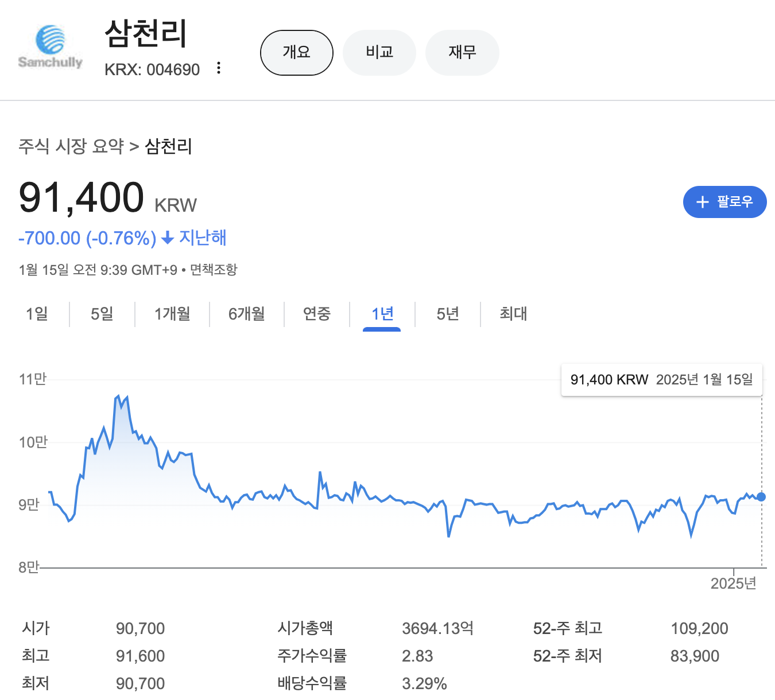Click the 주식 시장 요약 breadcrumb link
The image size is (775, 700).
tap(71, 146)
